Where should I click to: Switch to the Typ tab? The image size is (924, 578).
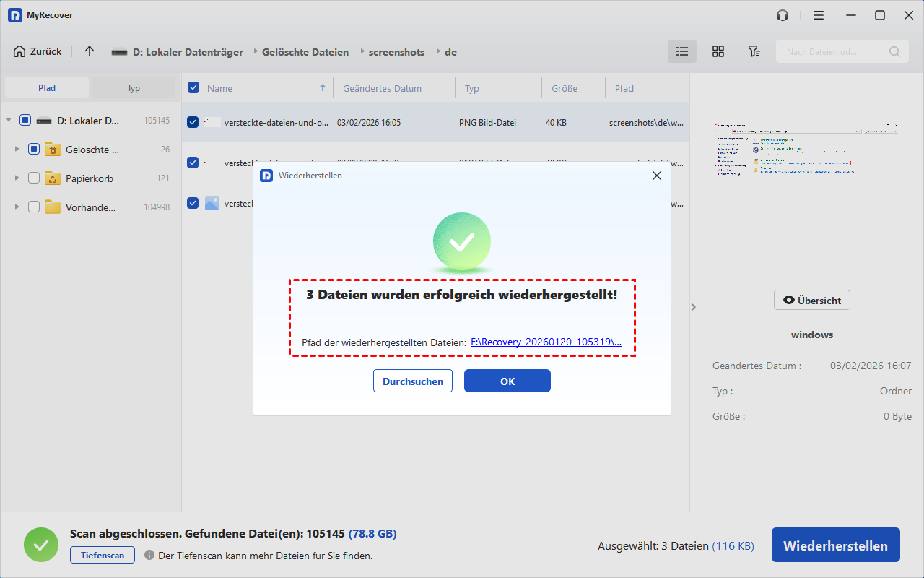(x=134, y=88)
